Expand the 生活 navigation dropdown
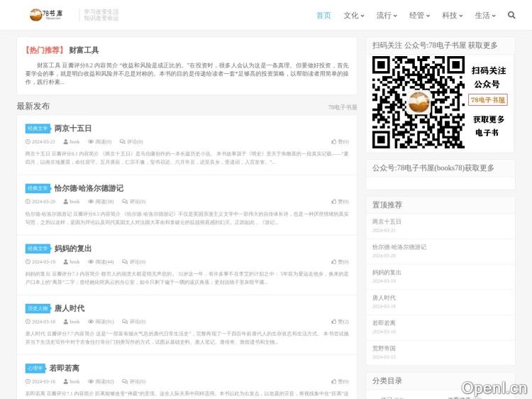 click(484, 15)
